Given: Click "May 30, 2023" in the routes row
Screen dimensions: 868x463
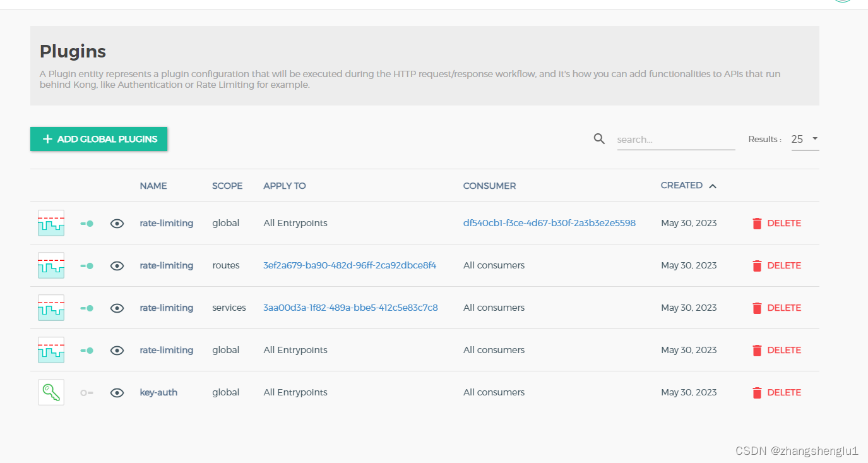Looking at the screenshot, I should 689,265.
